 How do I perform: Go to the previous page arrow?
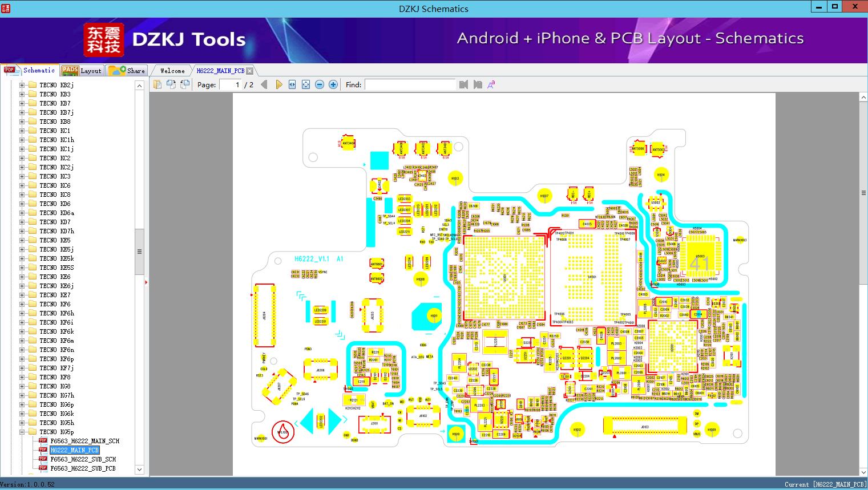click(x=264, y=84)
